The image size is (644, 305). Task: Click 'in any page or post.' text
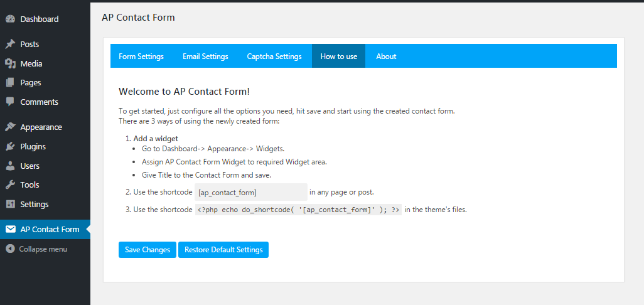[x=341, y=191]
